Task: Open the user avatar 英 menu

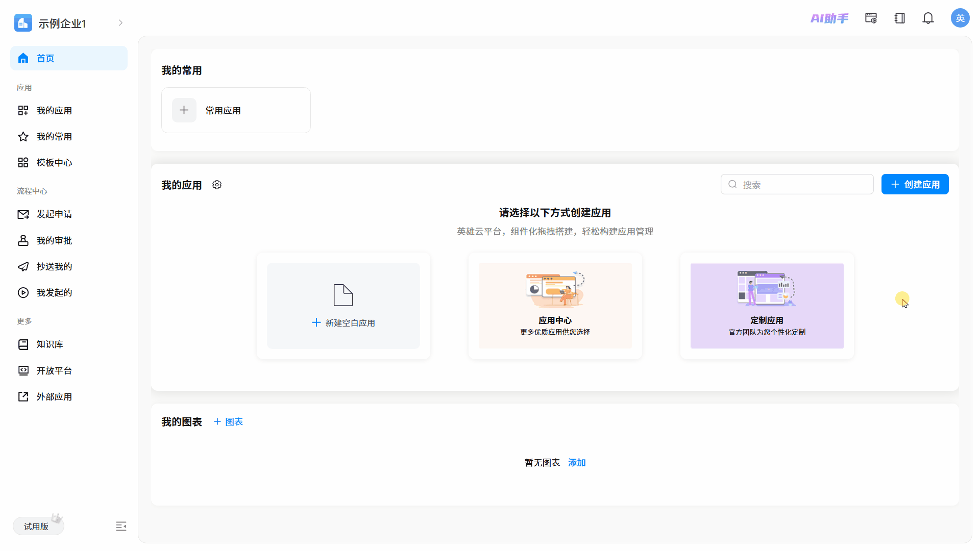Action: pos(960,18)
